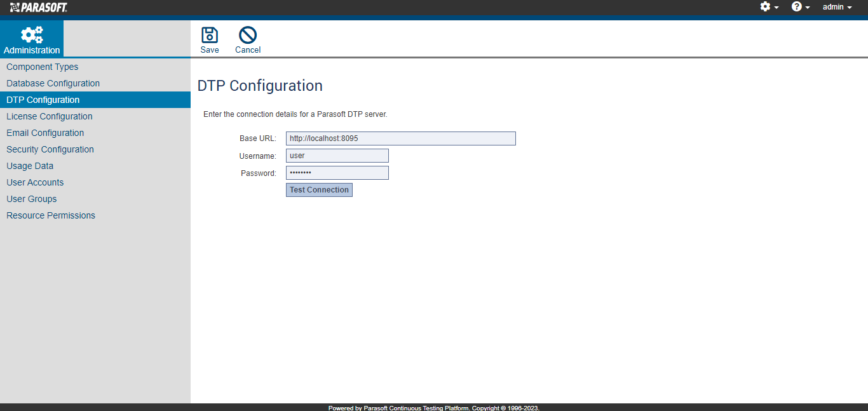Screen dimensions: 868x411
Task: Click the Cancel circle icon
Action: click(248, 35)
